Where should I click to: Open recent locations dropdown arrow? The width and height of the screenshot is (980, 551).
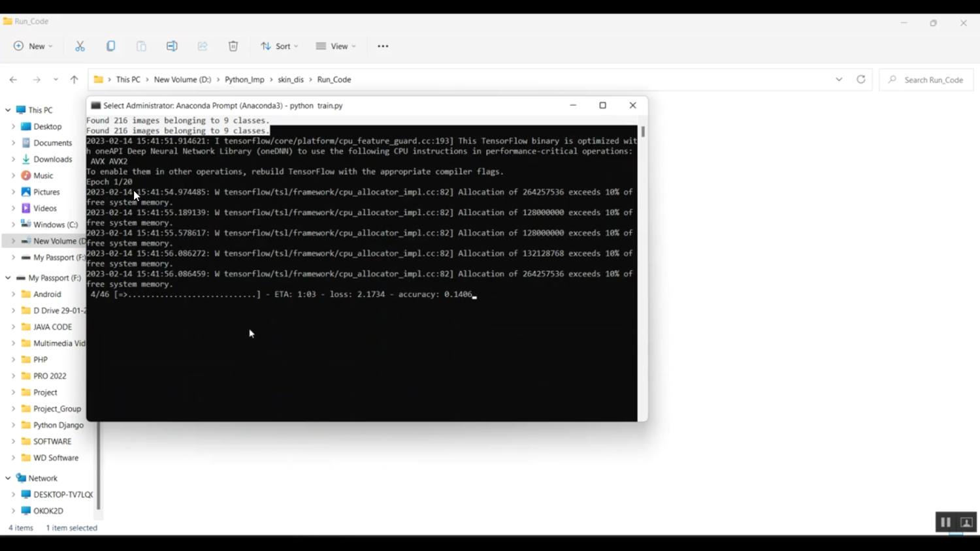56,80
